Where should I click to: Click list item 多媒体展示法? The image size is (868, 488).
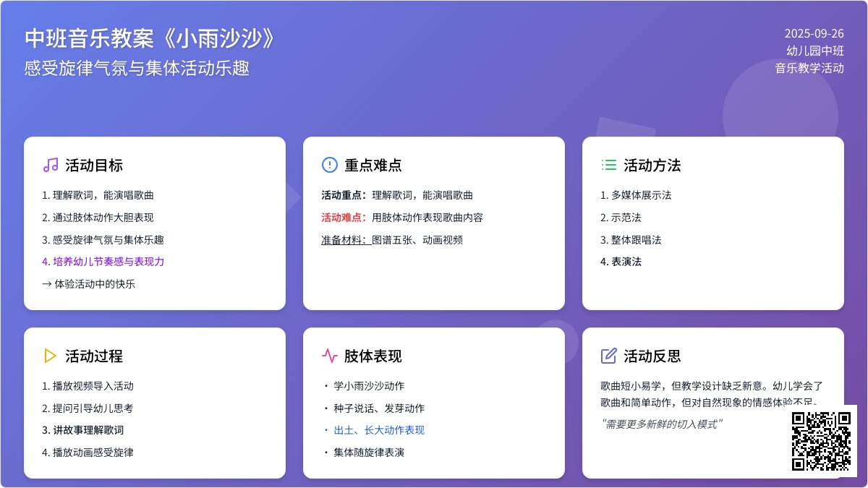(641, 195)
